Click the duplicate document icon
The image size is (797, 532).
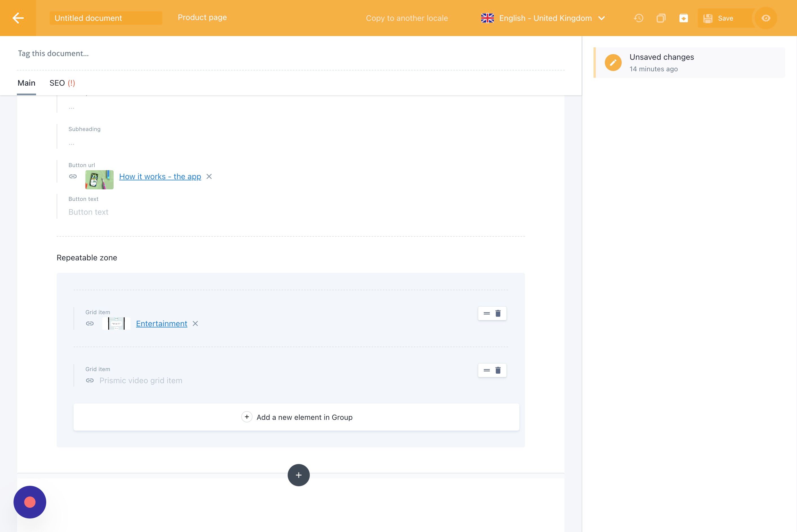[x=661, y=18]
